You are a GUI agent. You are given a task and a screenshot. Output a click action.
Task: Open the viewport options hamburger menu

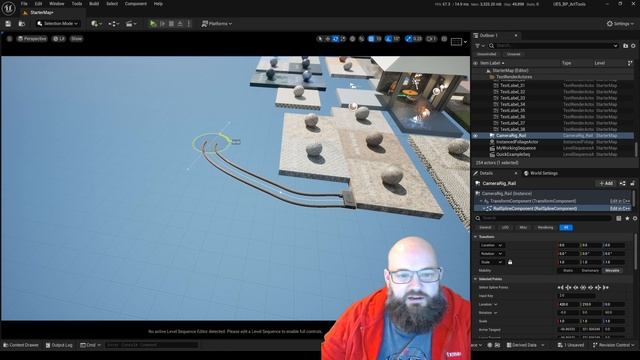click(x=9, y=39)
